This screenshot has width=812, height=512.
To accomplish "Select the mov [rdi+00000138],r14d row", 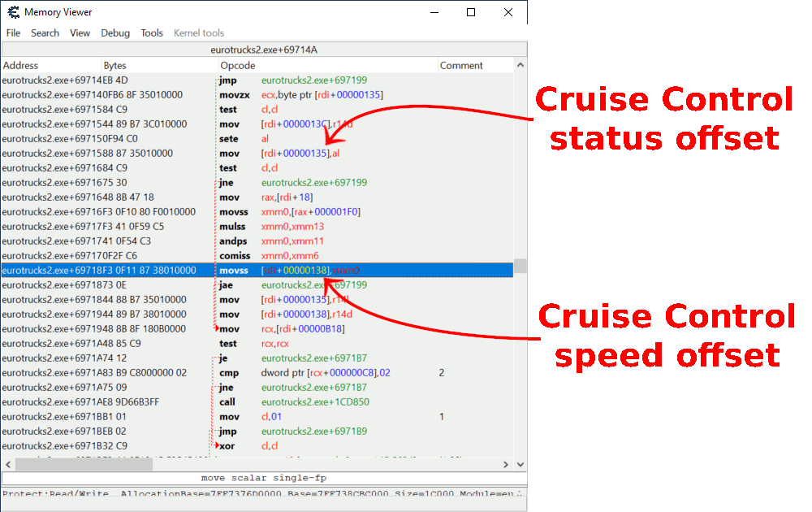I will tap(257, 314).
